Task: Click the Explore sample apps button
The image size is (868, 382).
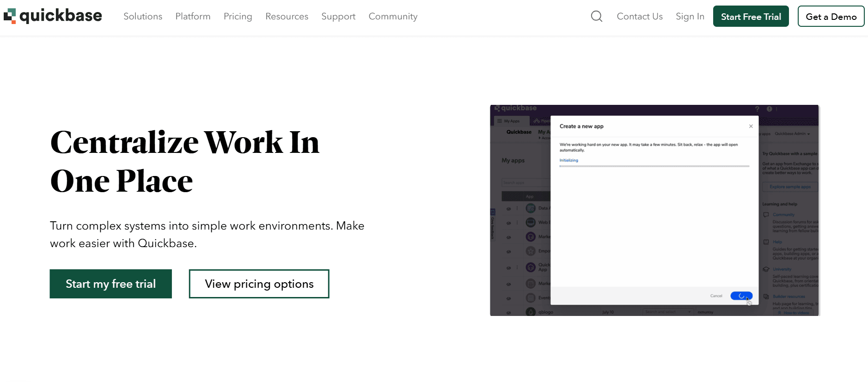Action: coord(790,187)
